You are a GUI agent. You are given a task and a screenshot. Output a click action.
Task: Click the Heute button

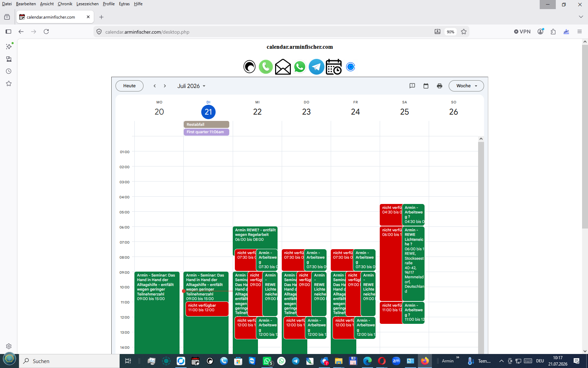pyautogui.click(x=129, y=86)
